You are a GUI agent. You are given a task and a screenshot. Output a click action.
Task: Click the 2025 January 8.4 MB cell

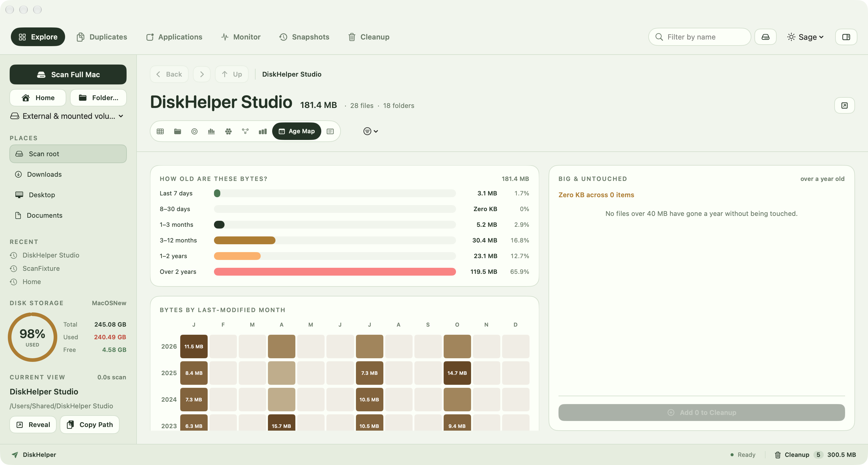coord(194,373)
